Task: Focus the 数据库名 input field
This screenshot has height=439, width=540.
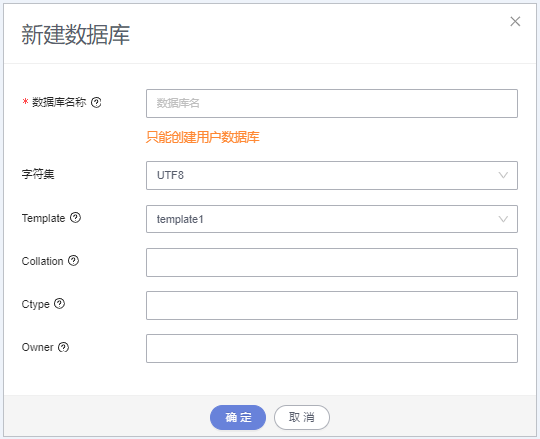Action: 332,103
